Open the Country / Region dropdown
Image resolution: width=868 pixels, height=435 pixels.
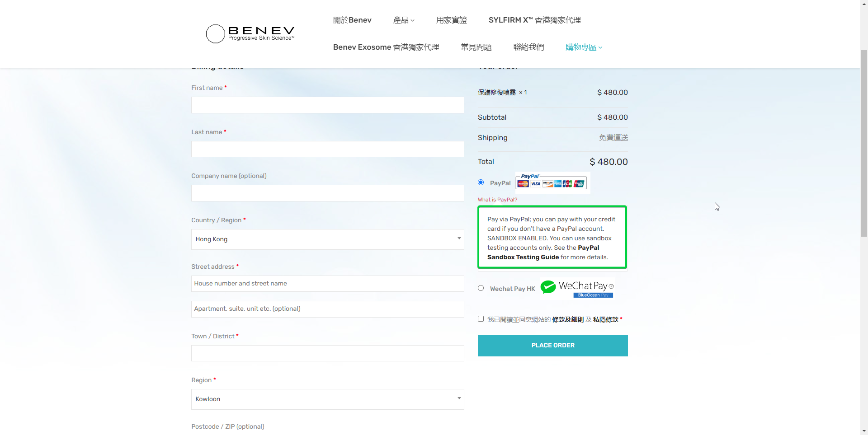click(327, 239)
